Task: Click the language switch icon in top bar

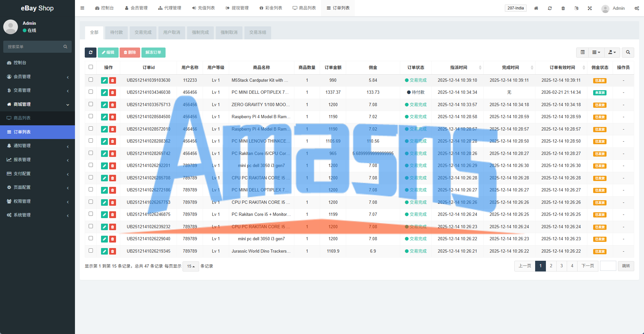Action: click(x=577, y=8)
